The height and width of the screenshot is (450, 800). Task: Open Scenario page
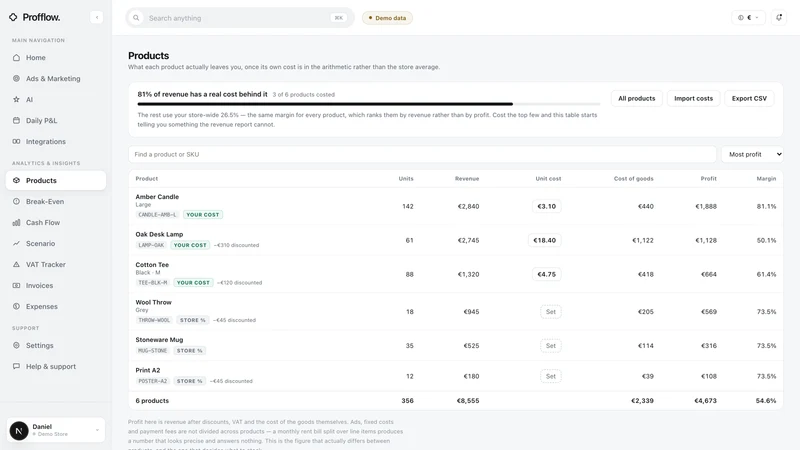(x=56, y=243)
